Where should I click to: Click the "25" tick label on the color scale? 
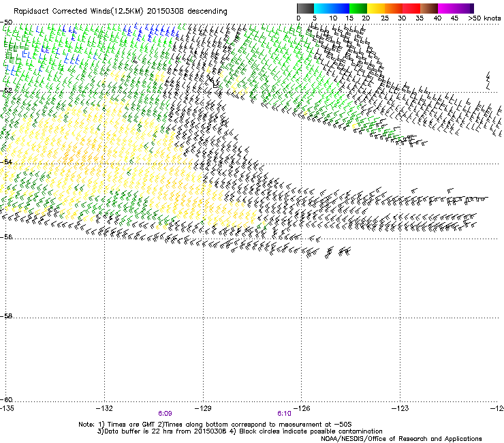pos(385,18)
